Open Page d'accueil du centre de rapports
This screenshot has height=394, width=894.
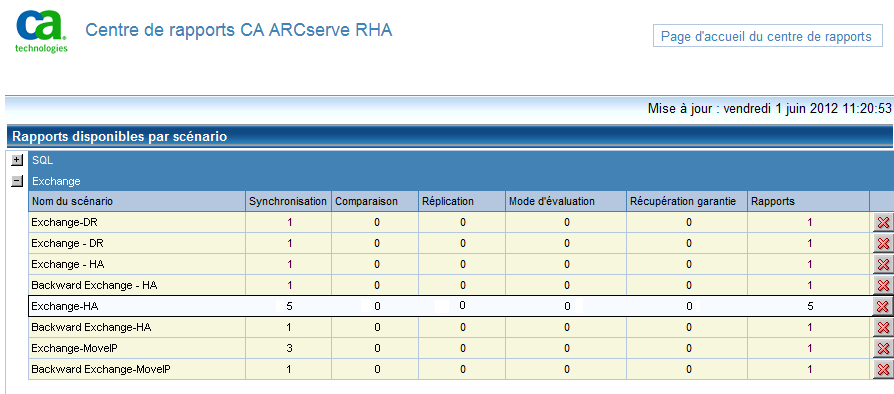pyautogui.click(x=767, y=36)
